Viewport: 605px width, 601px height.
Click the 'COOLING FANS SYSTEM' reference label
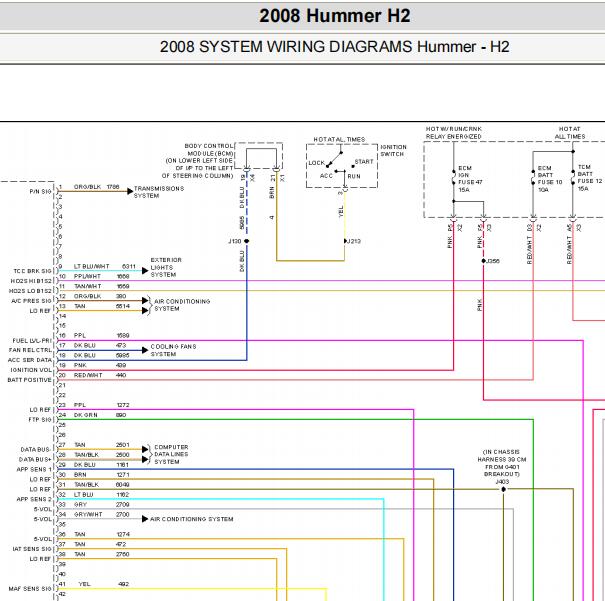[x=173, y=350]
